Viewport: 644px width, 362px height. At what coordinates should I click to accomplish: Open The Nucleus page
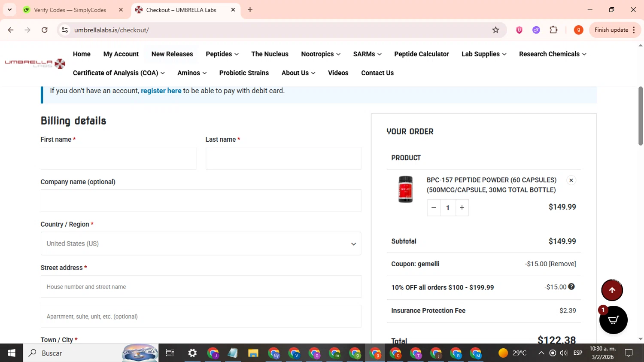tap(270, 54)
